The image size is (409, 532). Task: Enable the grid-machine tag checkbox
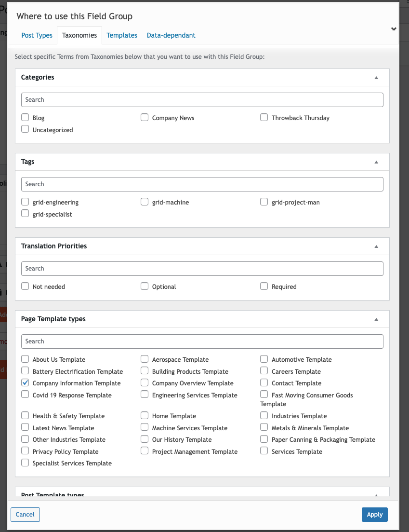click(x=145, y=202)
